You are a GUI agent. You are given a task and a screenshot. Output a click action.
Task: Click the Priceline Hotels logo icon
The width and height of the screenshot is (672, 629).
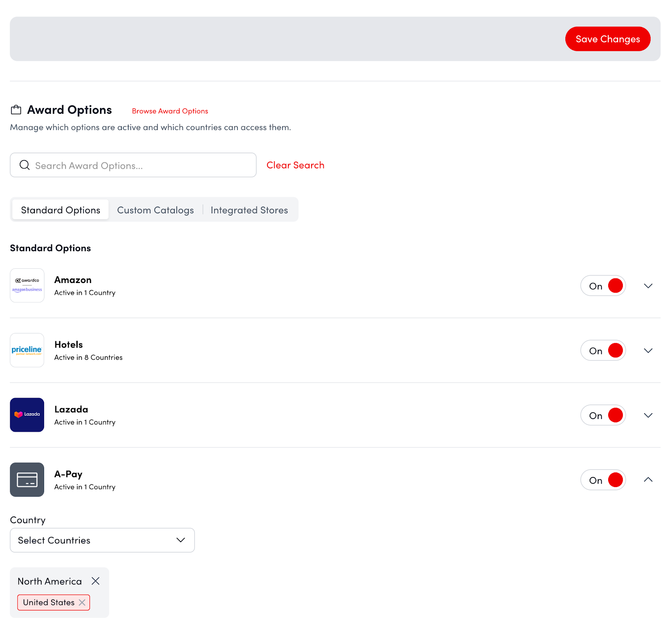(x=27, y=350)
